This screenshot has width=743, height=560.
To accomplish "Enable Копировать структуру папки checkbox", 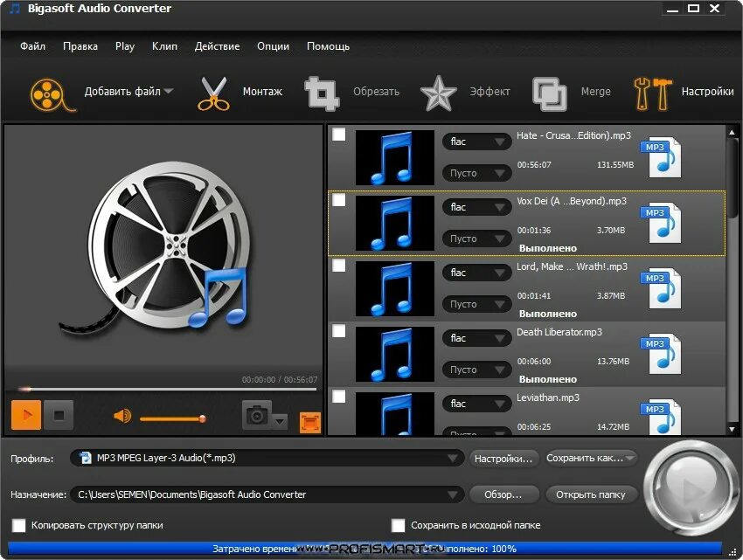I will (19, 525).
